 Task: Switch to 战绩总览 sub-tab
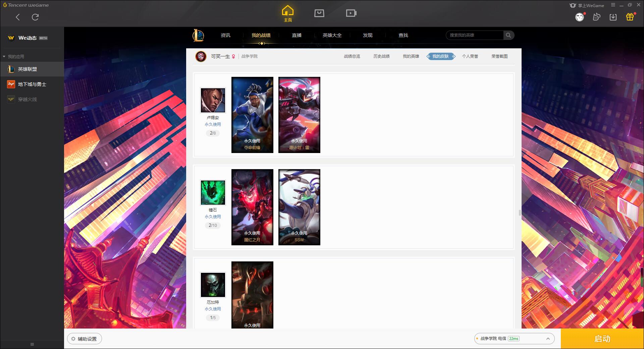(352, 56)
